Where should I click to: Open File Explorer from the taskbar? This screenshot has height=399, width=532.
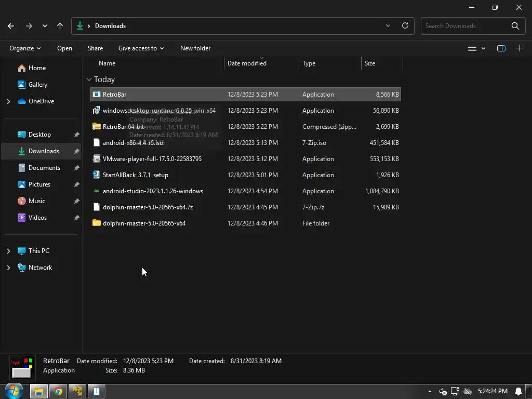click(39, 391)
